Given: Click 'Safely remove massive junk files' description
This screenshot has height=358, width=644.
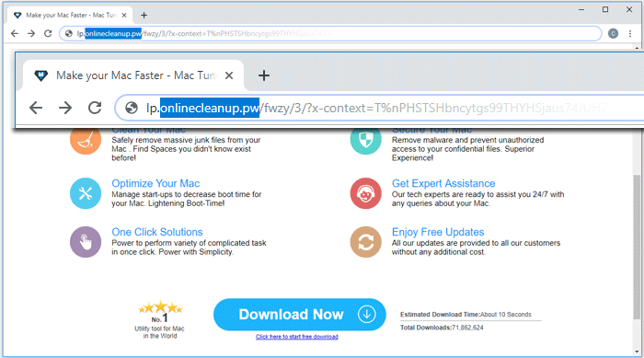Looking at the screenshot, I should 186,149.
